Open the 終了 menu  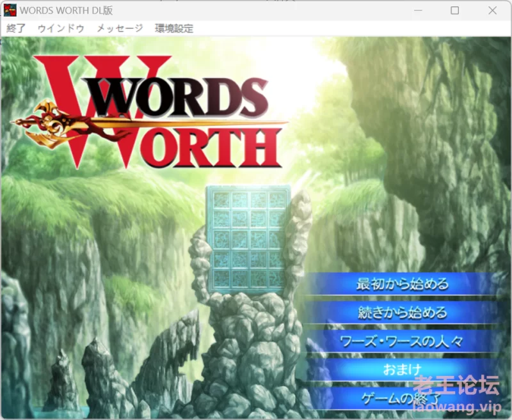point(16,28)
